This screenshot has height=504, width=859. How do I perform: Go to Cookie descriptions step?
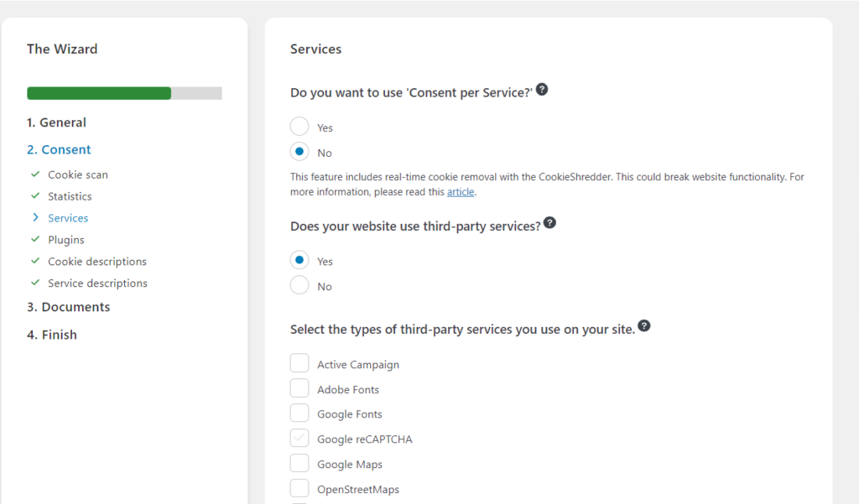[97, 262]
